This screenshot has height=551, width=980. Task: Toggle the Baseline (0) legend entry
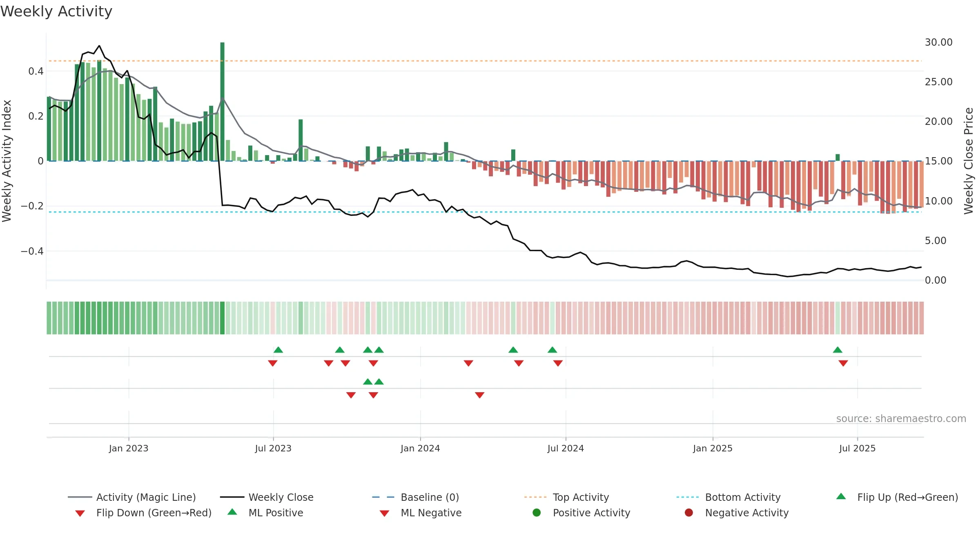416,497
